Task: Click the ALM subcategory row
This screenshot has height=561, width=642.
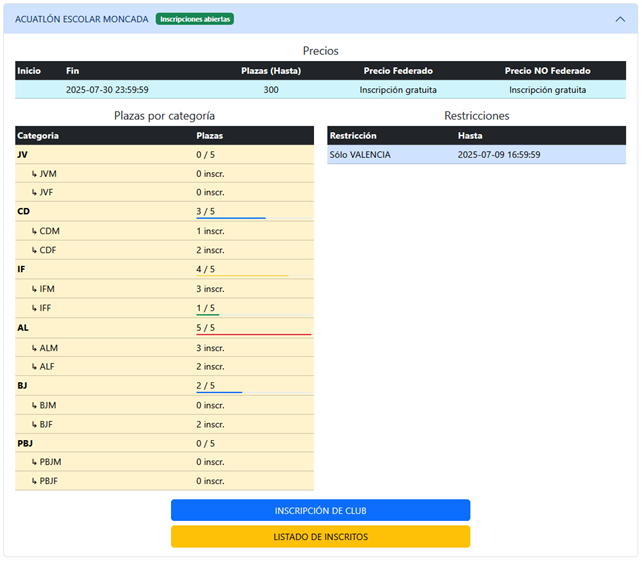Action: (x=164, y=347)
